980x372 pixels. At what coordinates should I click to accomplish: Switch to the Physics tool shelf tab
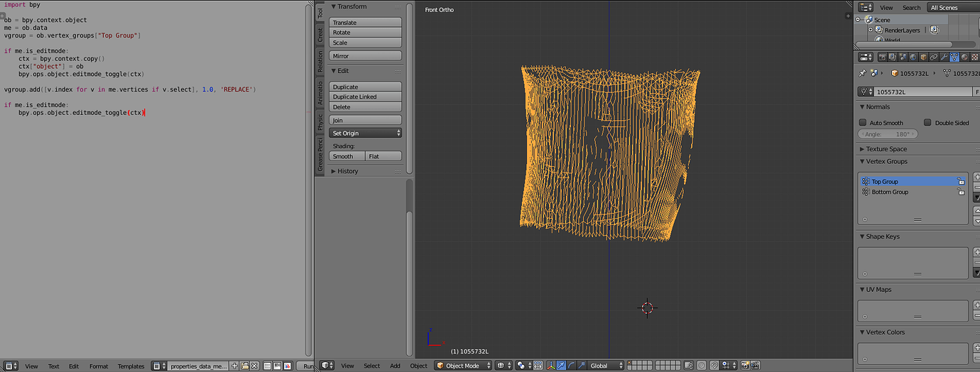[x=320, y=122]
